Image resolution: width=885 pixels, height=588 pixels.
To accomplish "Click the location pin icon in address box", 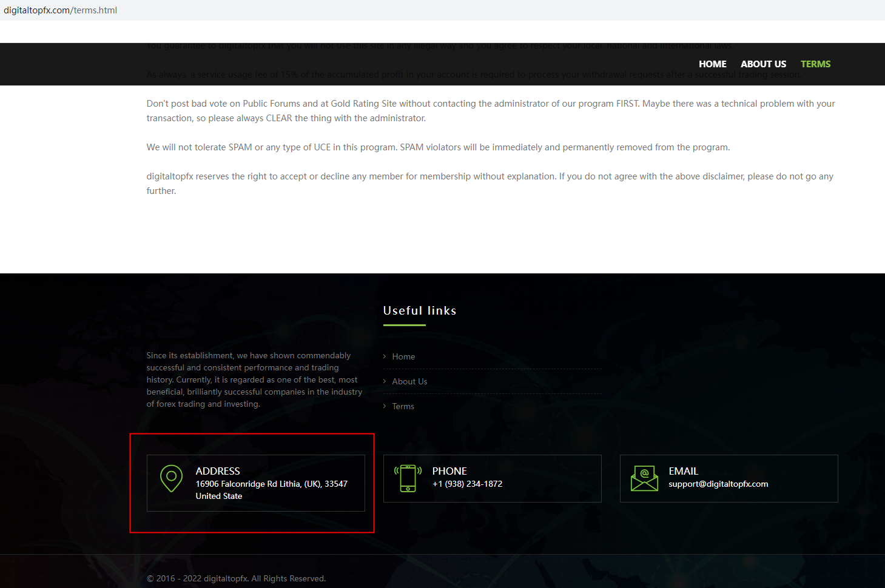I will click(x=171, y=478).
